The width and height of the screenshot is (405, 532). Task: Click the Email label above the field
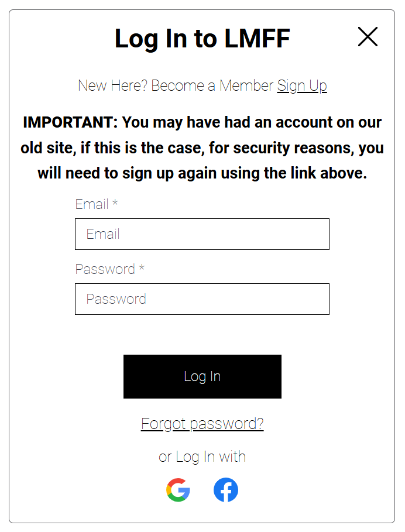click(x=95, y=204)
